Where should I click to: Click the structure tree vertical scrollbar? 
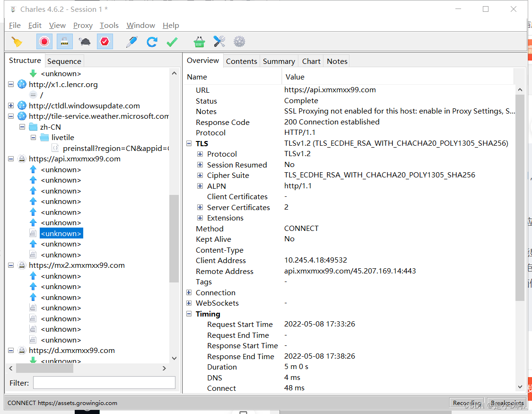point(174,238)
